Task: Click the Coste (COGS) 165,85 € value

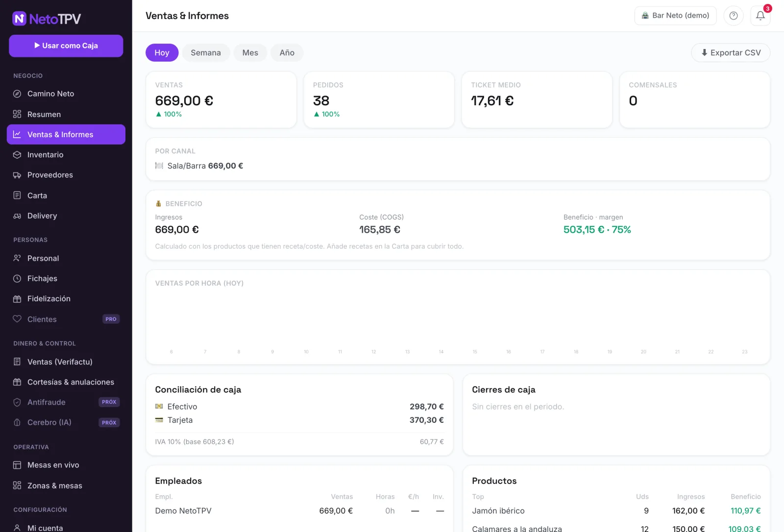Action: pos(380,229)
